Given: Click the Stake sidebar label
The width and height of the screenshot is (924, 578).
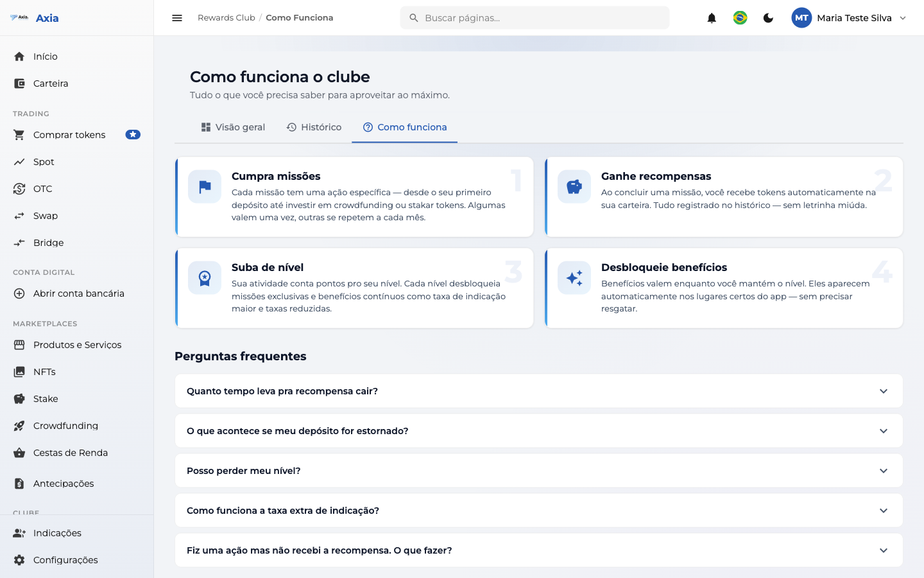Looking at the screenshot, I should pos(46,399).
